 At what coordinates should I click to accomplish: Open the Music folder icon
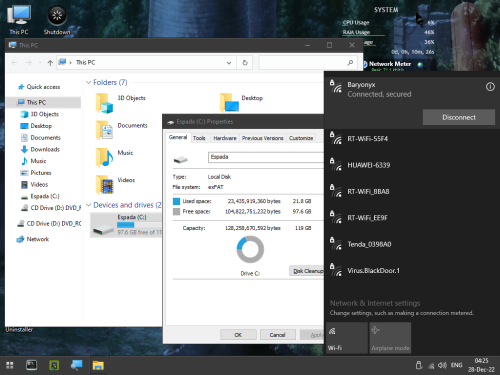(x=104, y=157)
